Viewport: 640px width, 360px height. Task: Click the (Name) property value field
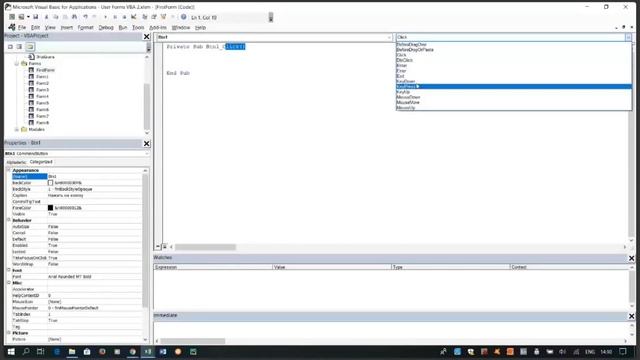94,176
